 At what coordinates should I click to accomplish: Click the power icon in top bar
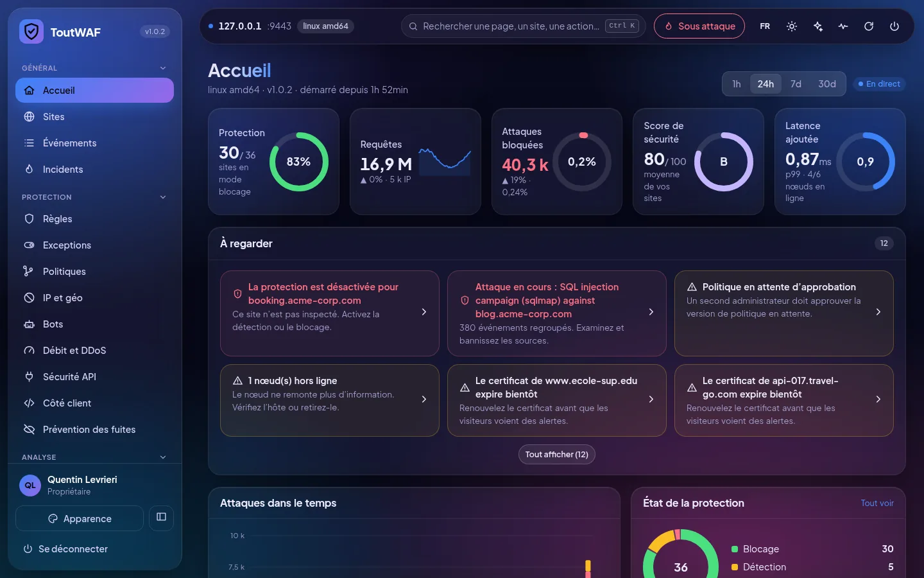pyautogui.click(x=894, y=26)
